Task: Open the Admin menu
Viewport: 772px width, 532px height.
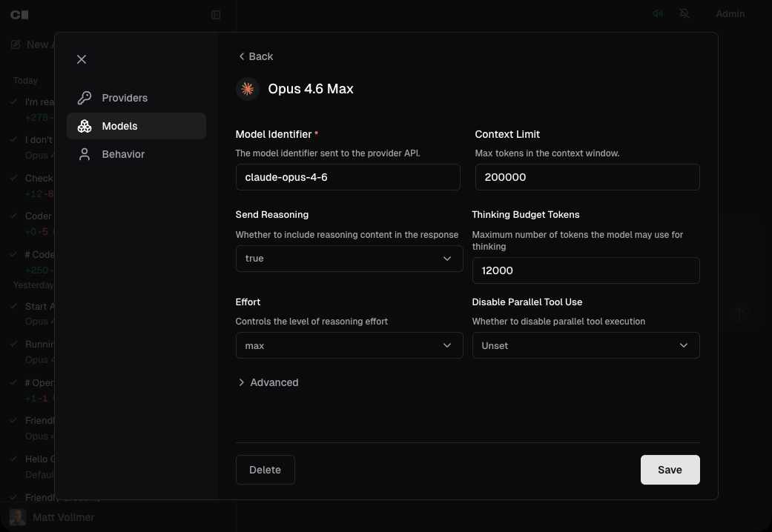Action: tap(730, 14)
